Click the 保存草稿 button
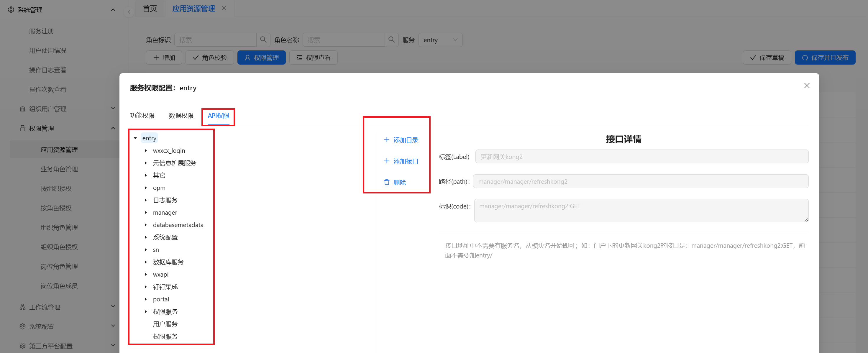 [x=767, y=58]
